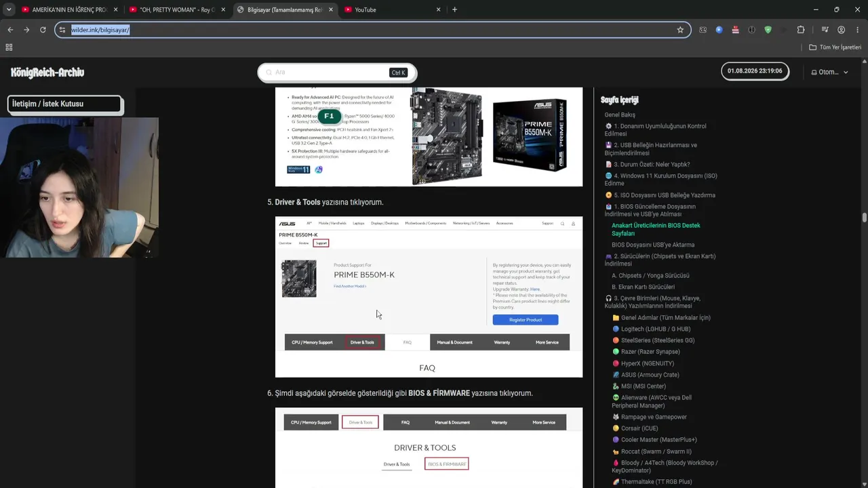Open Rampage ve Gamepower entry
868x488 pixels.
650,417
